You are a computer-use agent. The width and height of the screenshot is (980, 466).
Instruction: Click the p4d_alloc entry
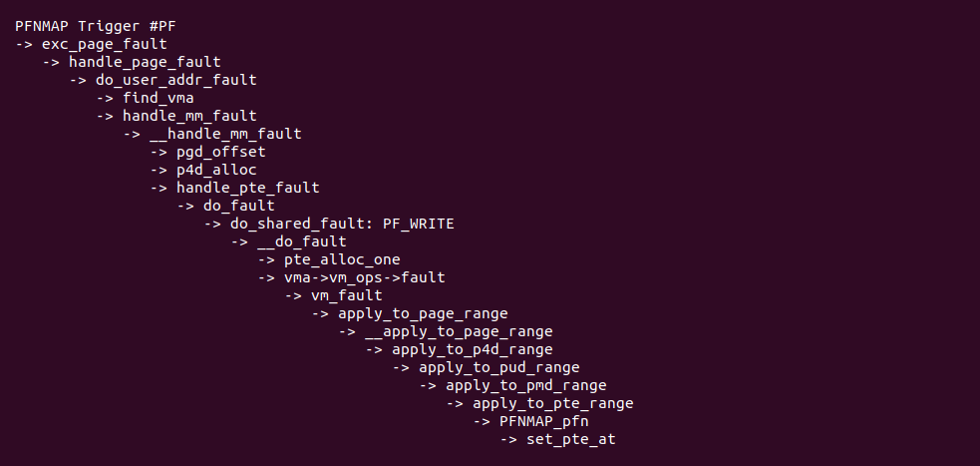(x=216, y=170)
